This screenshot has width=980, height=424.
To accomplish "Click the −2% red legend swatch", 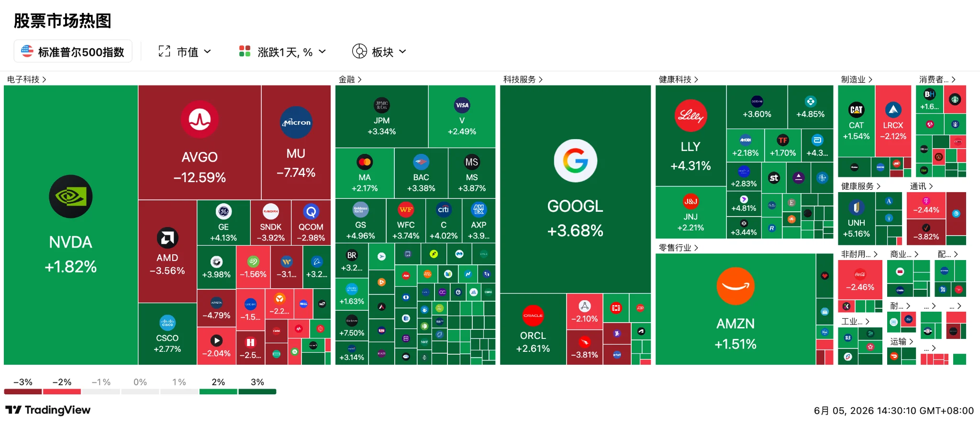I will click(x=62, y=391).
